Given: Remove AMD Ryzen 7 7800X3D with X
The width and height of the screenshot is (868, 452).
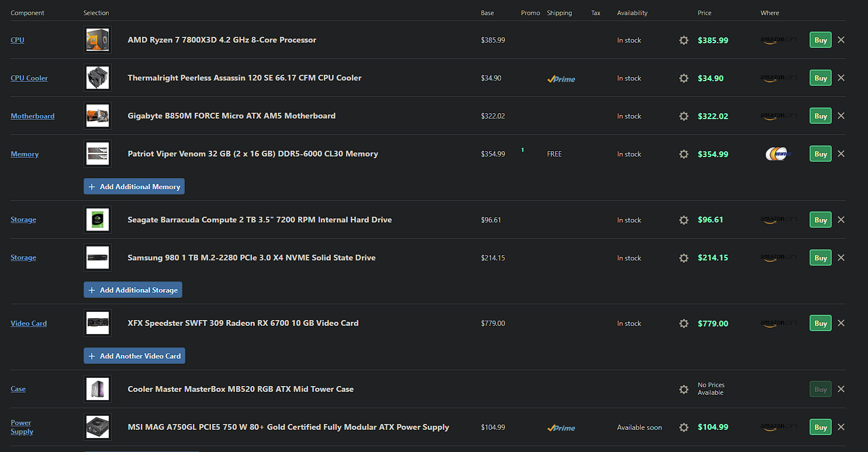Looking at the screenshot, I should (841, 40).
